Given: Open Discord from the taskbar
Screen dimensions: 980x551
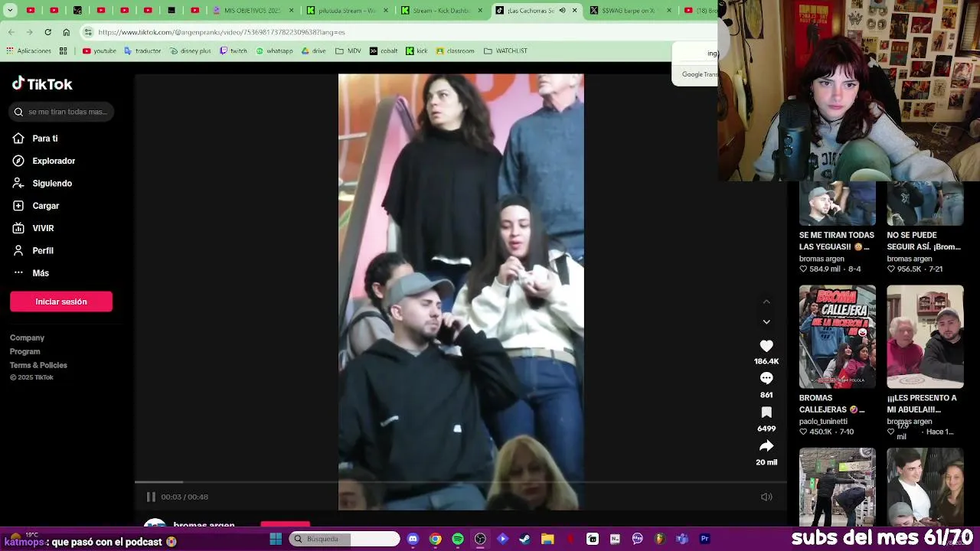Looking at the screenshot, I should (x=413, y=539).
